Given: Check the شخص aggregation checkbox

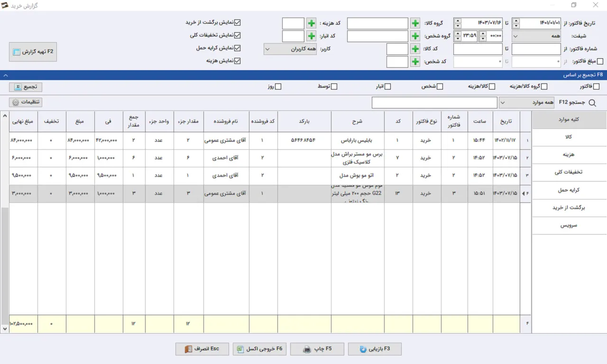Looking at the screenshot, I should point(440,86).
